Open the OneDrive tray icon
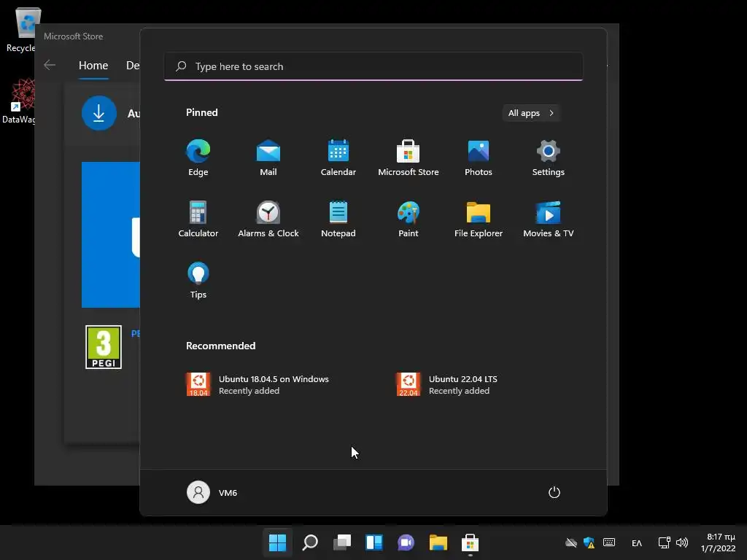 coord(571,542)
